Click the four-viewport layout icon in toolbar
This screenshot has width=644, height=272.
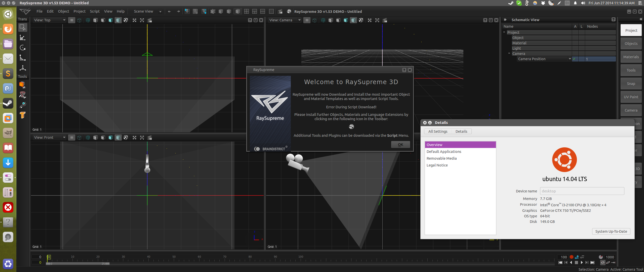point(247,11)
